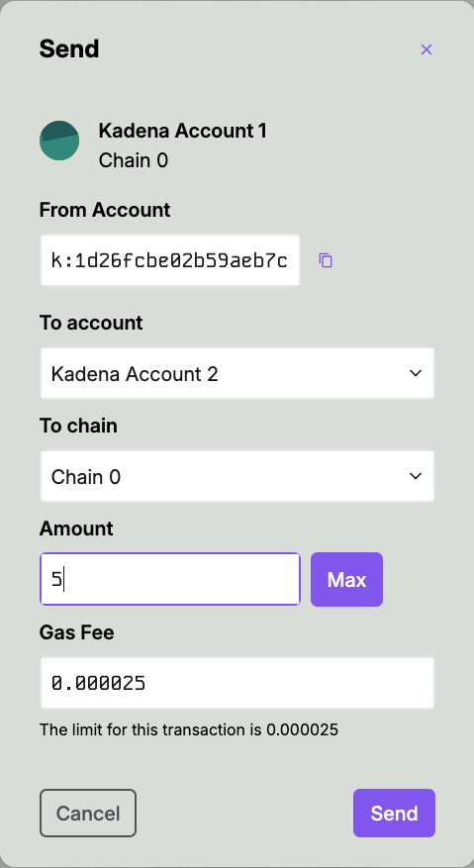474x868 pixels.
Task: Click the To chain label
Action: click(78, 426)
